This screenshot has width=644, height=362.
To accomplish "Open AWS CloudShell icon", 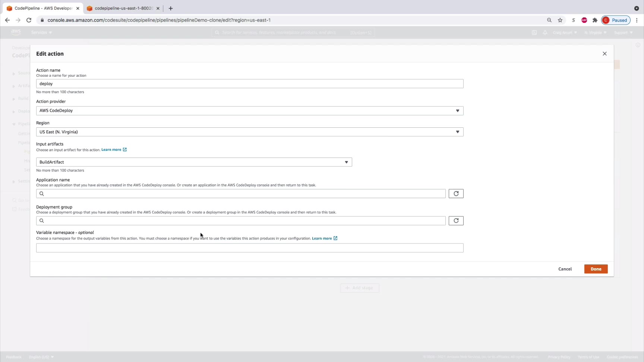I will (x=534, y=32).
